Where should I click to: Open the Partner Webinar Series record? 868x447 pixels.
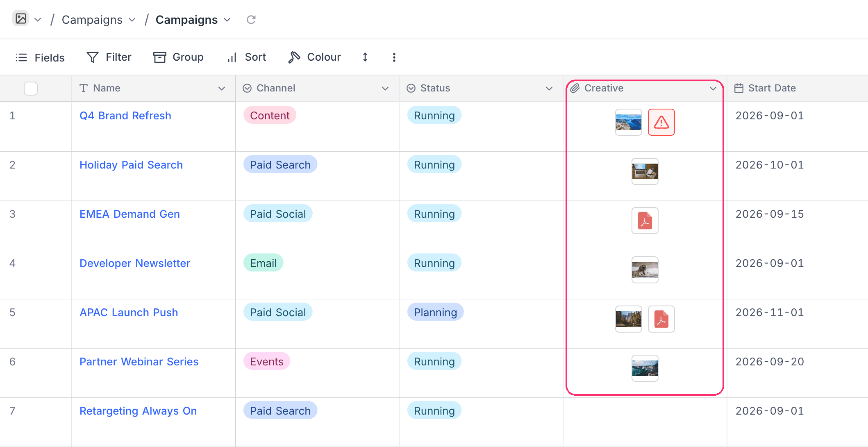[x=139, y=362]
